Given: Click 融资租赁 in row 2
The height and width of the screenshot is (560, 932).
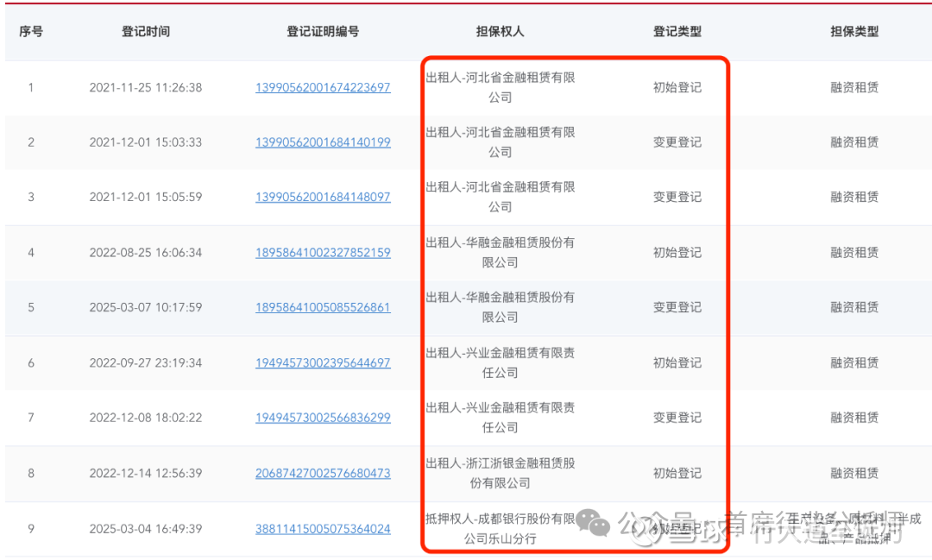Looking at the screenshot, I should click(854, 142).
